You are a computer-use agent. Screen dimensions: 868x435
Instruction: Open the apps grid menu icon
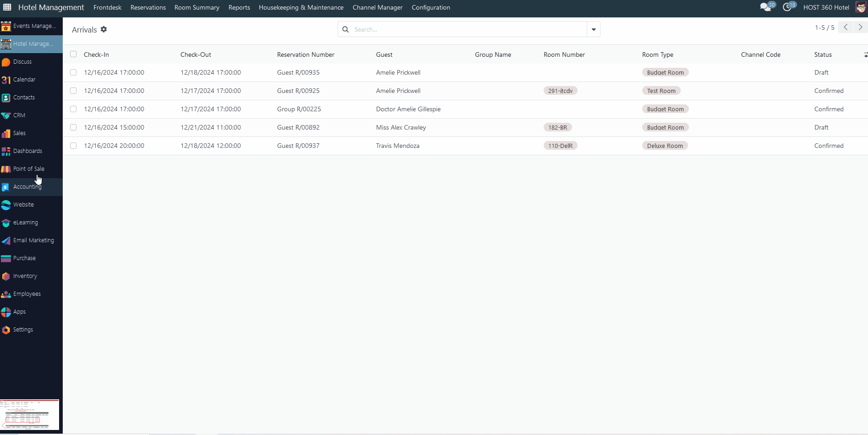(7, 7)
